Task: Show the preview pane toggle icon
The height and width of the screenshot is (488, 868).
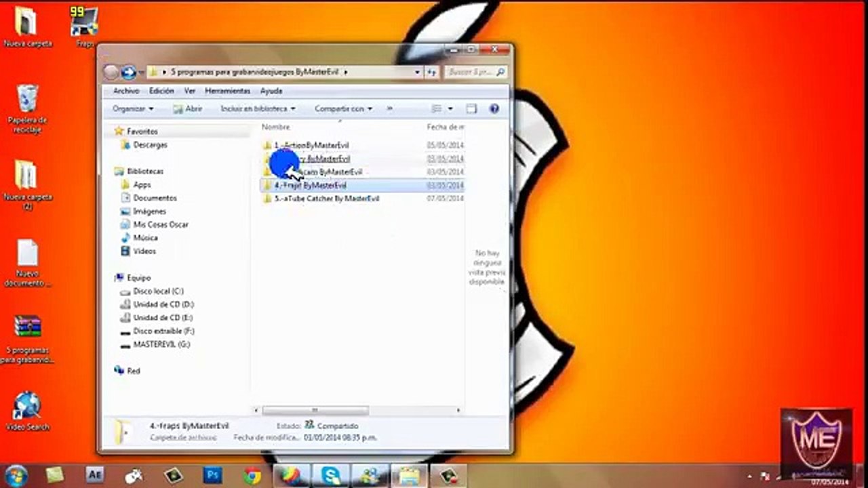Action: (x=472, y=108)
